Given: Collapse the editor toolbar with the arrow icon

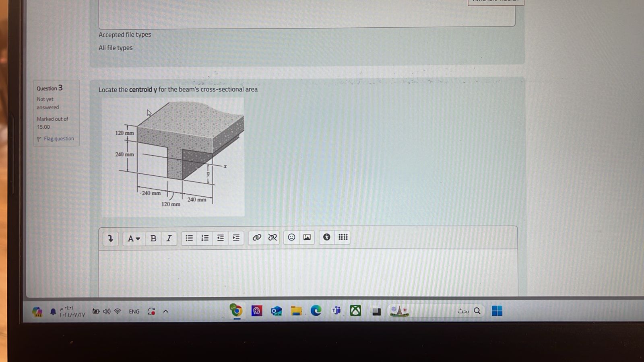Looking at the screenshot, I should pos(110,238).
